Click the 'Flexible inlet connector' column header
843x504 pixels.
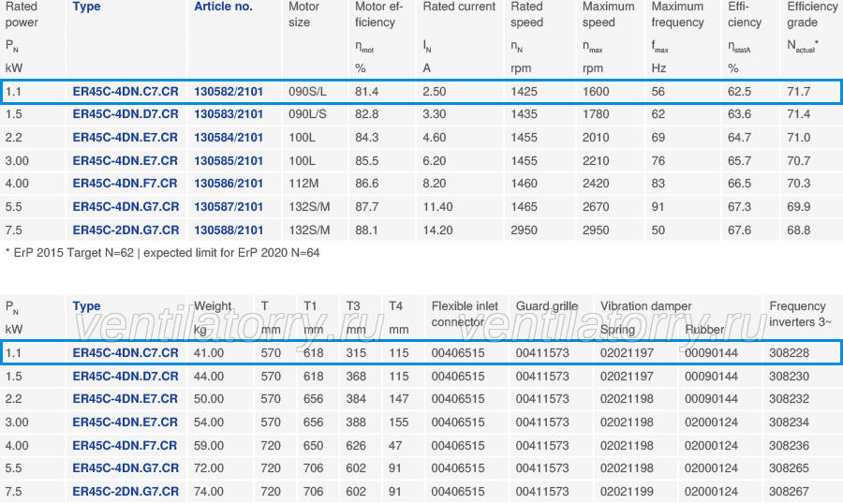tap(465, 314)
